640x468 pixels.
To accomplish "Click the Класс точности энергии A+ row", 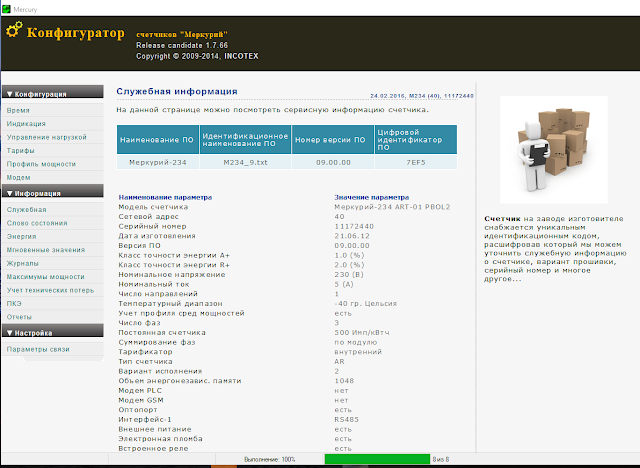I will pos(286,255).
